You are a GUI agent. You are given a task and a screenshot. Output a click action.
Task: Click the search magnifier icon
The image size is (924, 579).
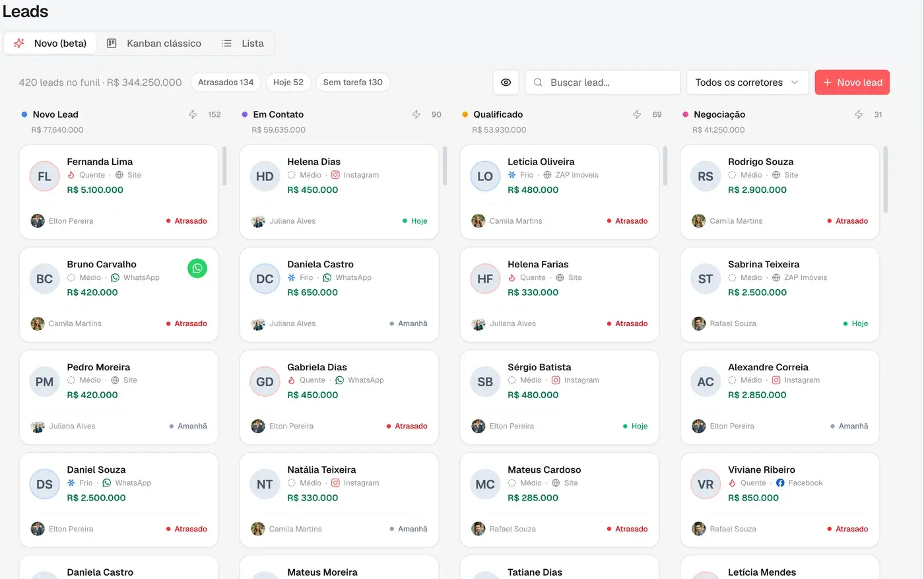[x=538, y=83]
